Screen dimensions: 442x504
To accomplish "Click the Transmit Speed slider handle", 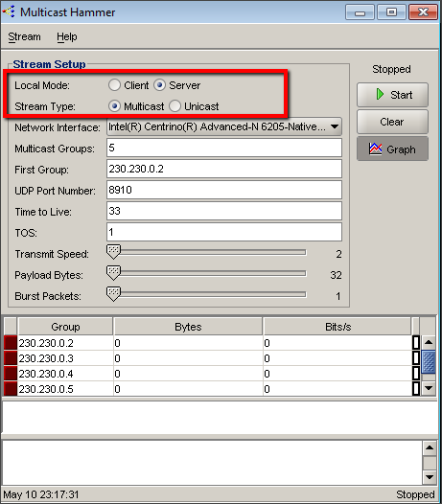I will point(113,252).
